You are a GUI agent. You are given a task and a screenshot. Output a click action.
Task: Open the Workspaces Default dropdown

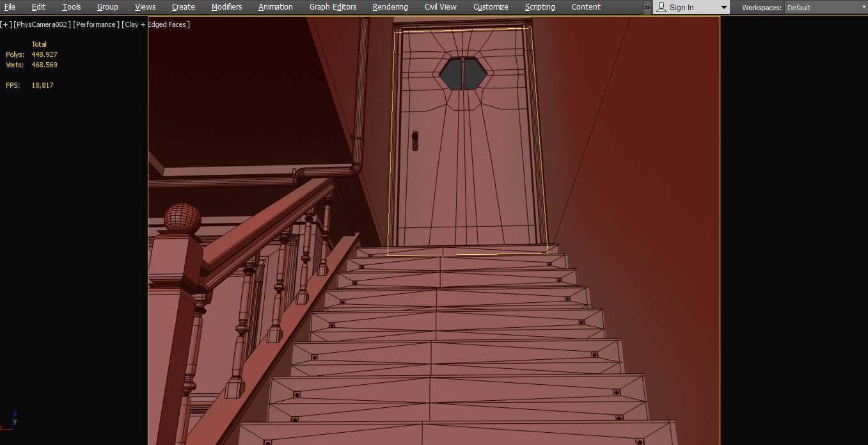[825, 8]
